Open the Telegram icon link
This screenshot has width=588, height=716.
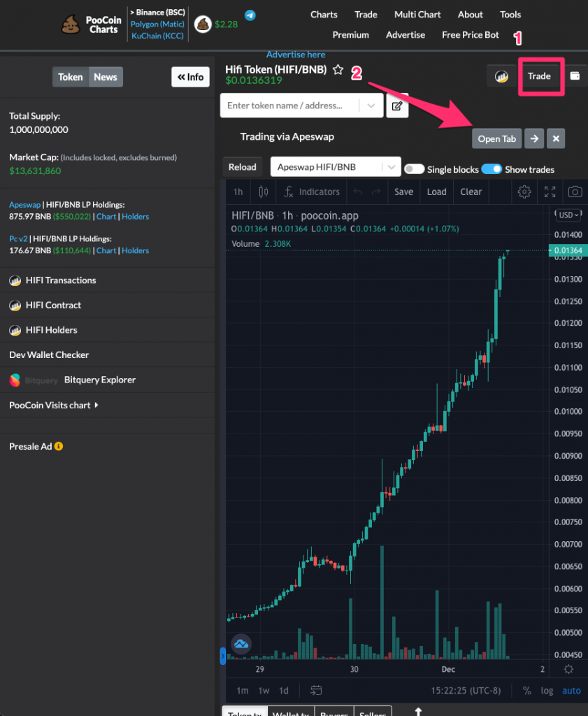[x=250, y=15]
